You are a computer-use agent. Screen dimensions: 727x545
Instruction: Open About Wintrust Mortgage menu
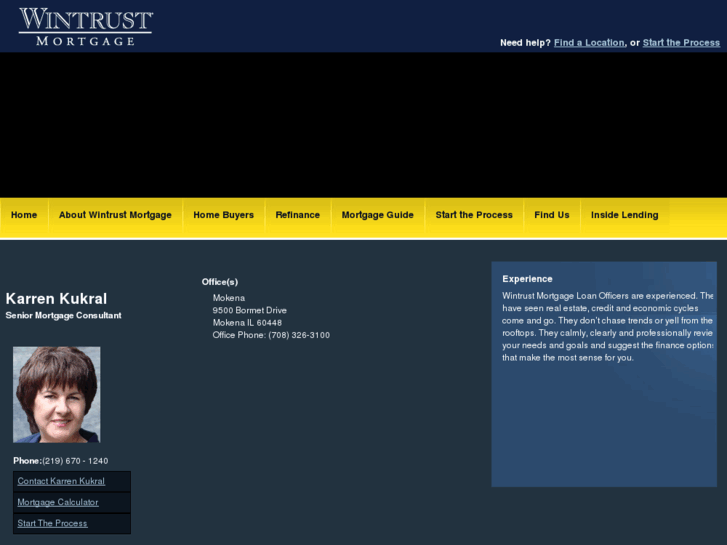tap(115, 215)
